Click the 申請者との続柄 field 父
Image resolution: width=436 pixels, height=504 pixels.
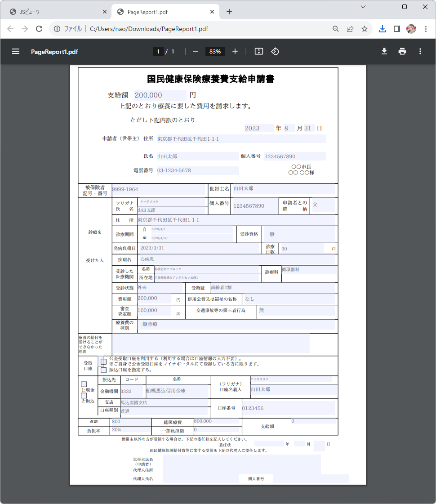(x=324, y=205)
